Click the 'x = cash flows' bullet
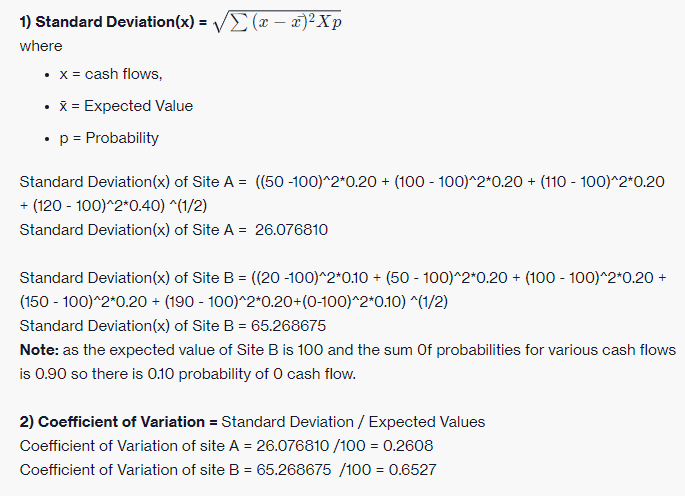685x496 pixels. pos(111,74)
